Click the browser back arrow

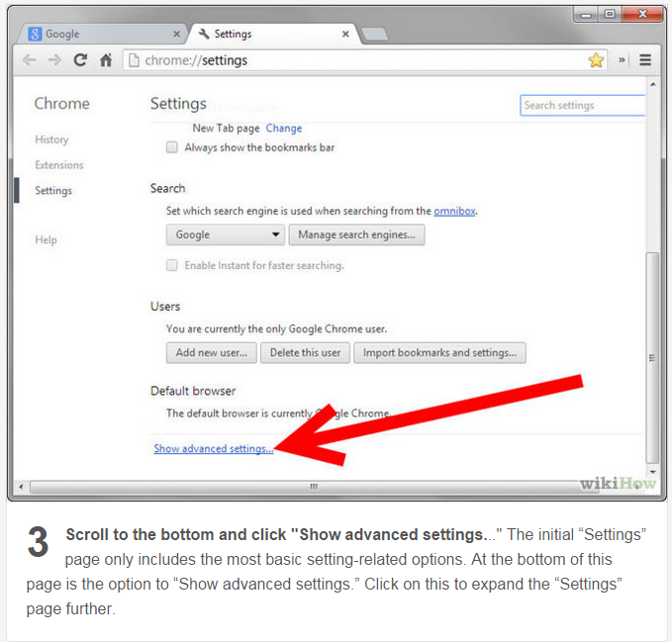(x=30, y=60)
